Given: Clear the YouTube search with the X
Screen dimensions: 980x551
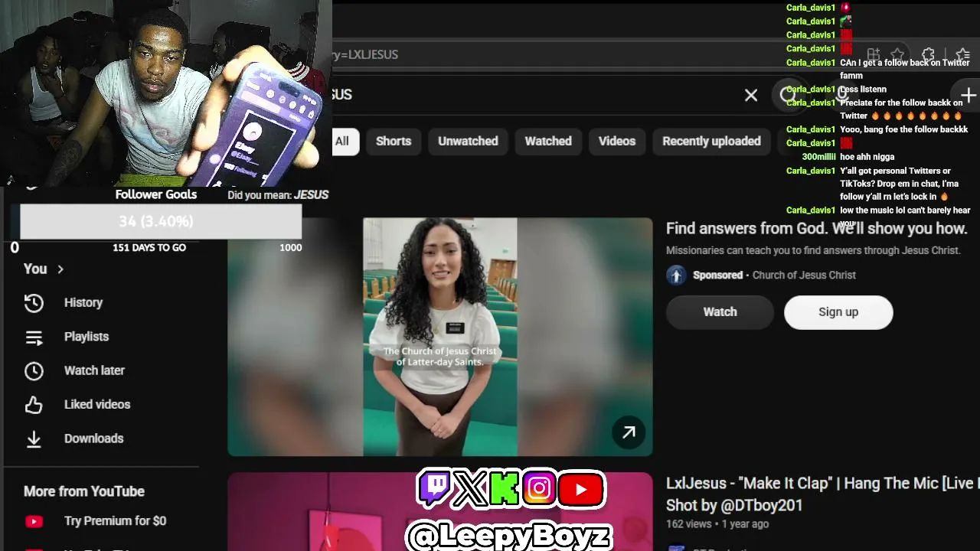Looking at the screenshot, I should (x=751, y=95).
